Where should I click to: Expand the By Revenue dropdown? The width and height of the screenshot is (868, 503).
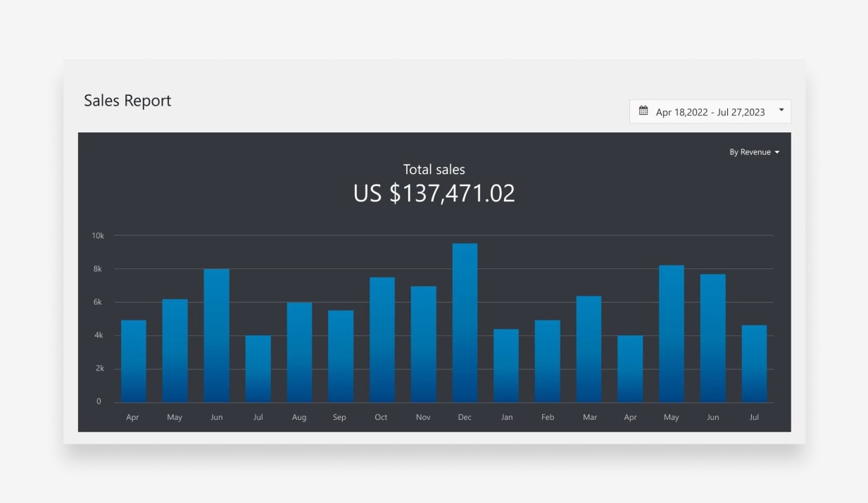[754, 152]
